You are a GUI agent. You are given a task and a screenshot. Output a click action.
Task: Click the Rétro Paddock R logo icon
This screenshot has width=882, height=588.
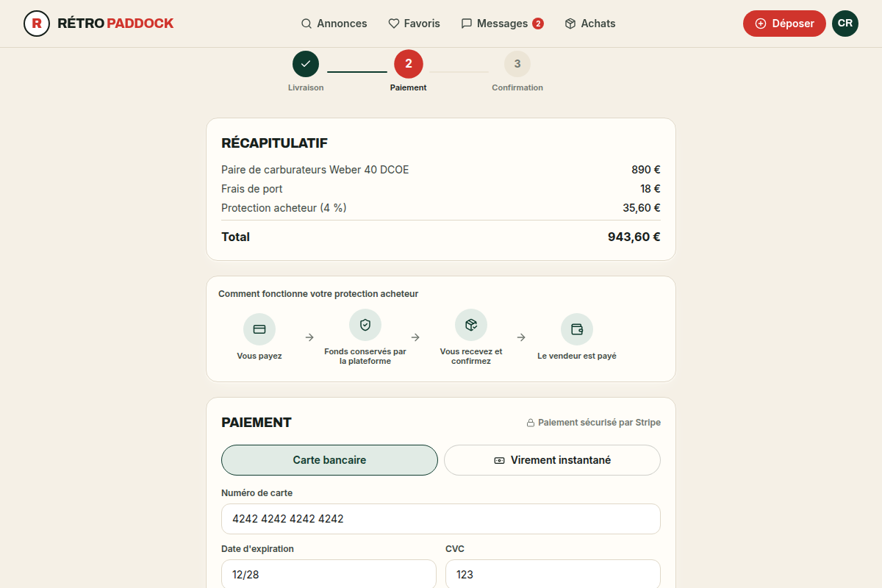tap(37, 24)
